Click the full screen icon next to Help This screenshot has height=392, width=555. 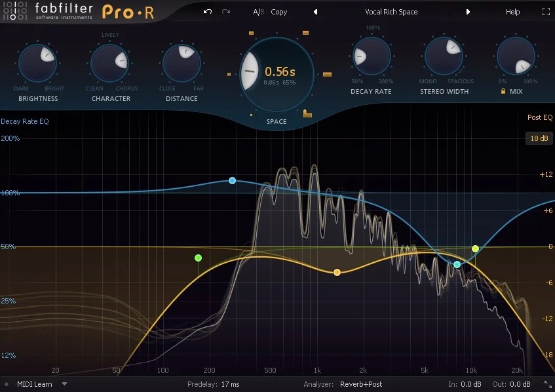pos(546,11)
